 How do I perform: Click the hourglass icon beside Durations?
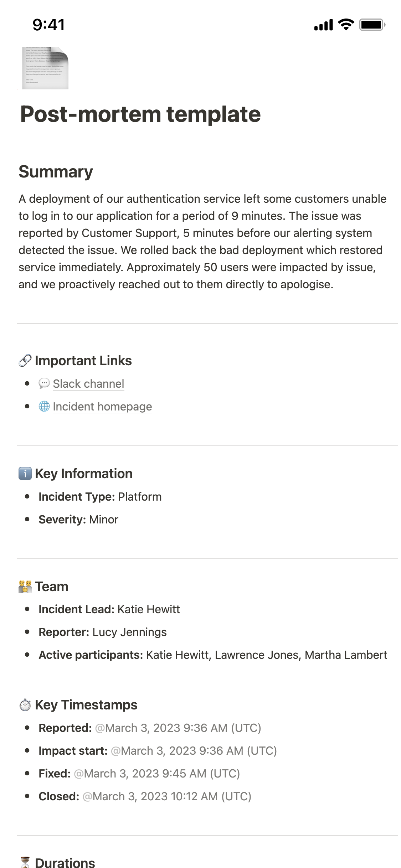click(25, 862)
